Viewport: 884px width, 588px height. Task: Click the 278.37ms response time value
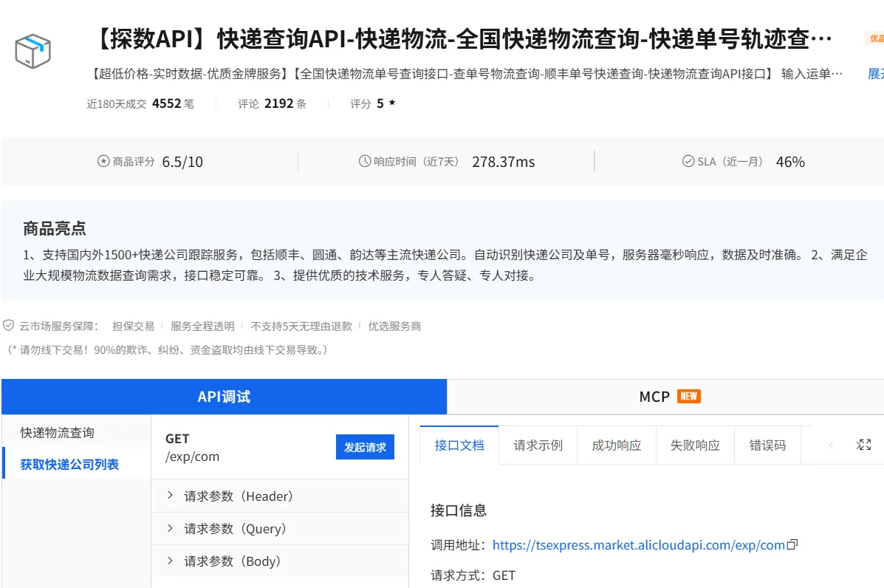[504, 162]
